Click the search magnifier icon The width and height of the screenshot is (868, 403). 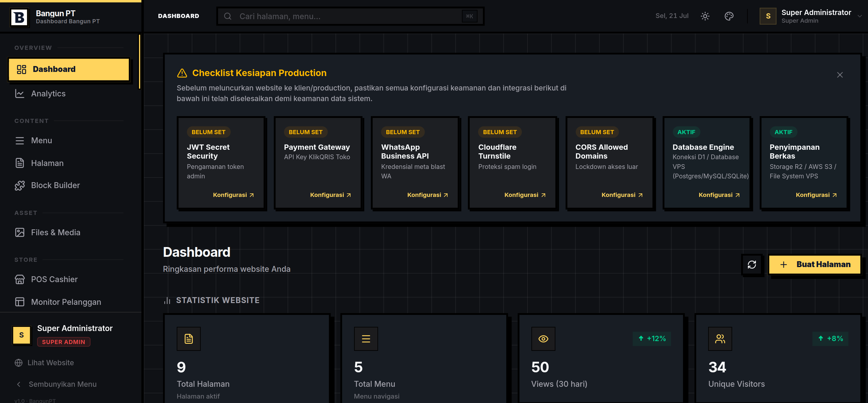(x=228, y=16)
